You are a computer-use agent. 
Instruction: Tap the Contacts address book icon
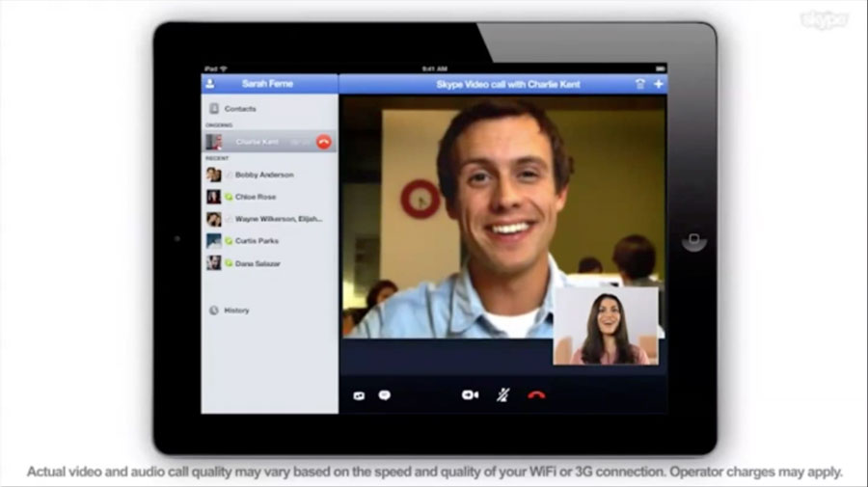coord(214,108)
